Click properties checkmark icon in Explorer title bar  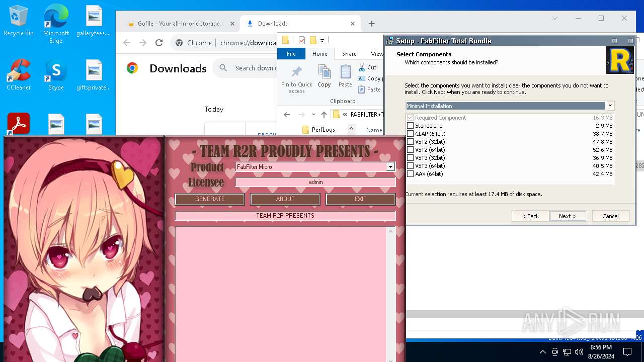click(x=302, y=40)
